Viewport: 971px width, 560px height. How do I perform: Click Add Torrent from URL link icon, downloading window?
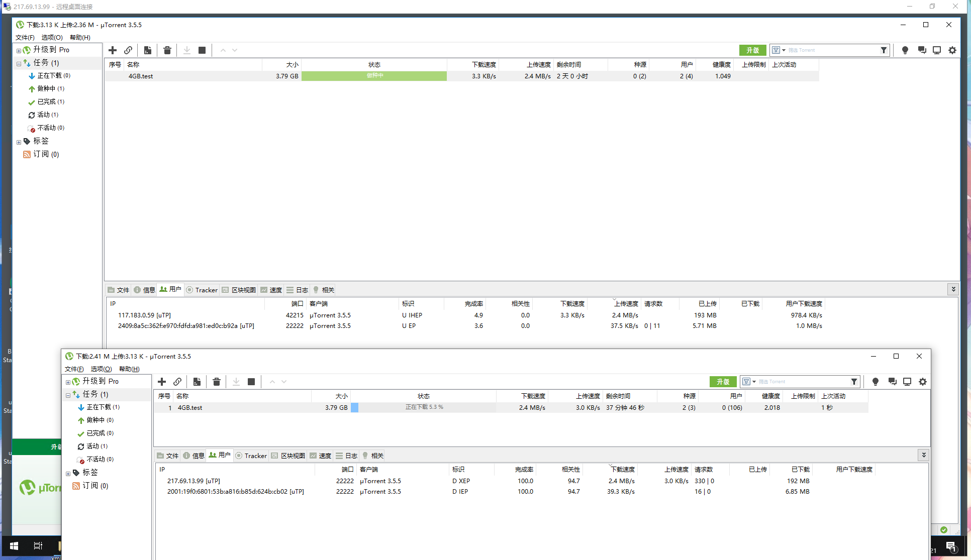pos(177,382)
